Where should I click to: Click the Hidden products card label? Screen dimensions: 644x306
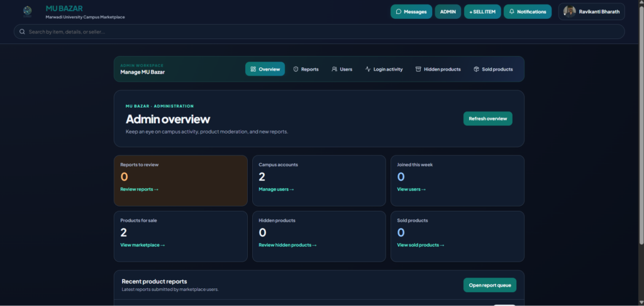[277, 220]
